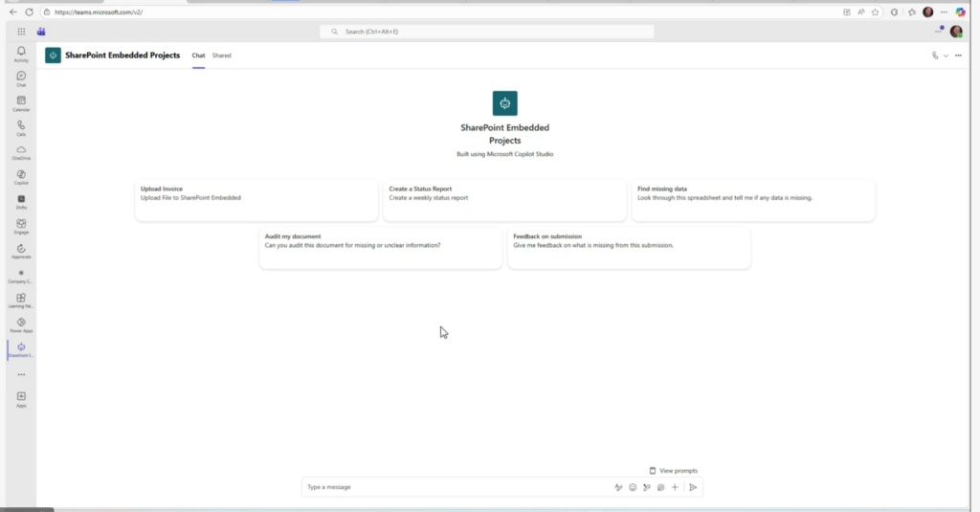This screenshot has width=980, height=512.
Task: Switch to the Chat tab
Action: [x=198, y=56]
